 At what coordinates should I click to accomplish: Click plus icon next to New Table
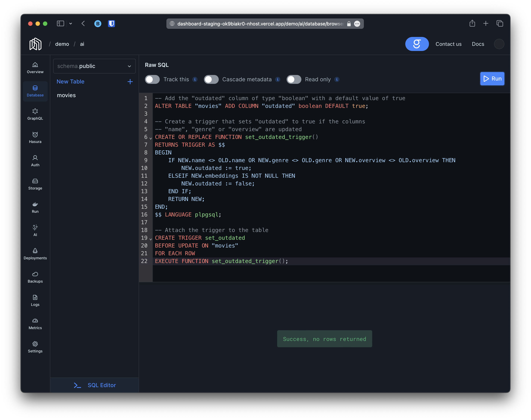(x=130, y=82)
